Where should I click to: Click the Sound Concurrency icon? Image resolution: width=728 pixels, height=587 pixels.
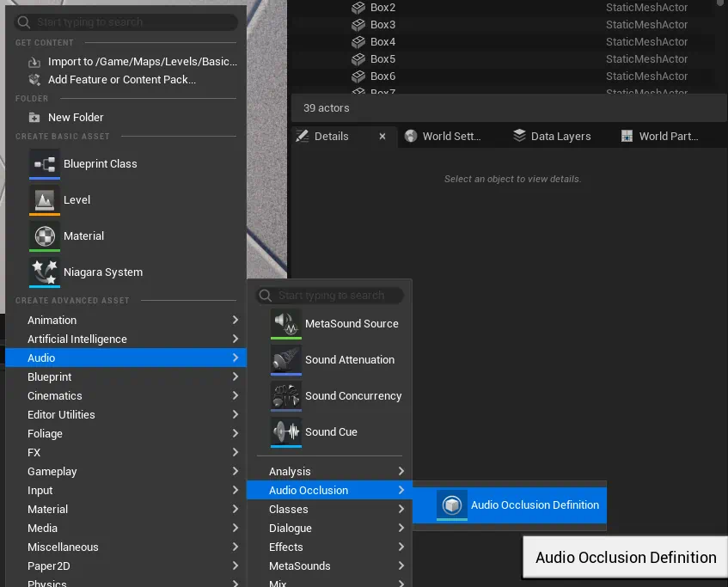tap(286, 396)
